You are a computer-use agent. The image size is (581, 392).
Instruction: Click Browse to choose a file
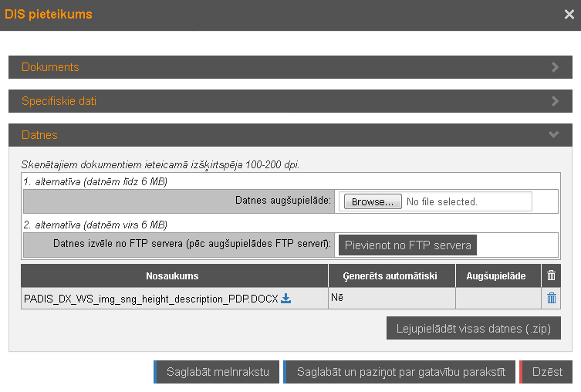373,201
